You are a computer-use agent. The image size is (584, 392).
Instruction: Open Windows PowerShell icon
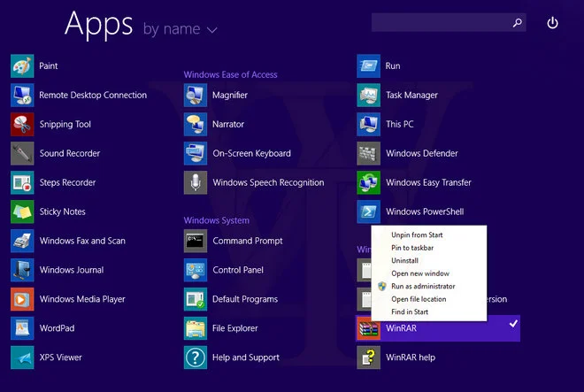click(x=369, y=211)
